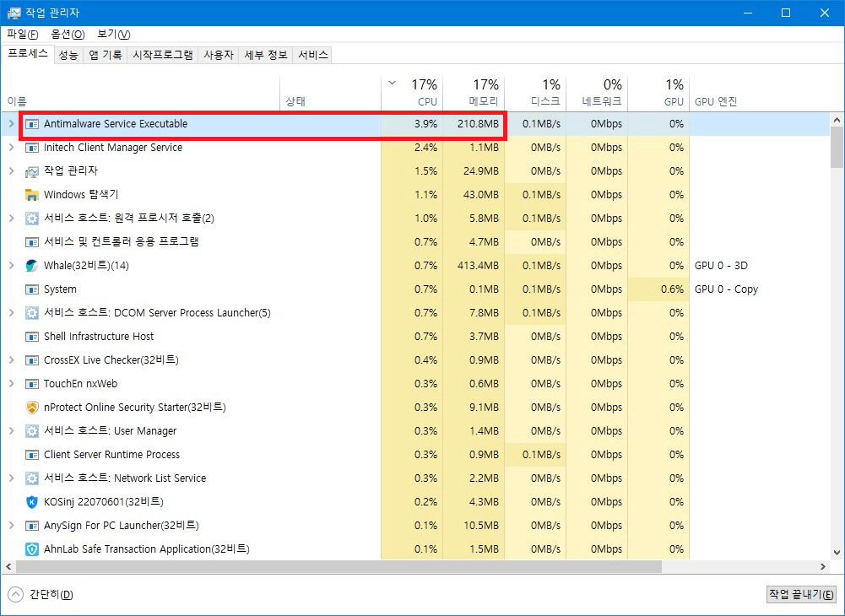Screen dimensions: 845x616
Task: Switch to the 서비스 tab
Action: [x=309, y=54]
